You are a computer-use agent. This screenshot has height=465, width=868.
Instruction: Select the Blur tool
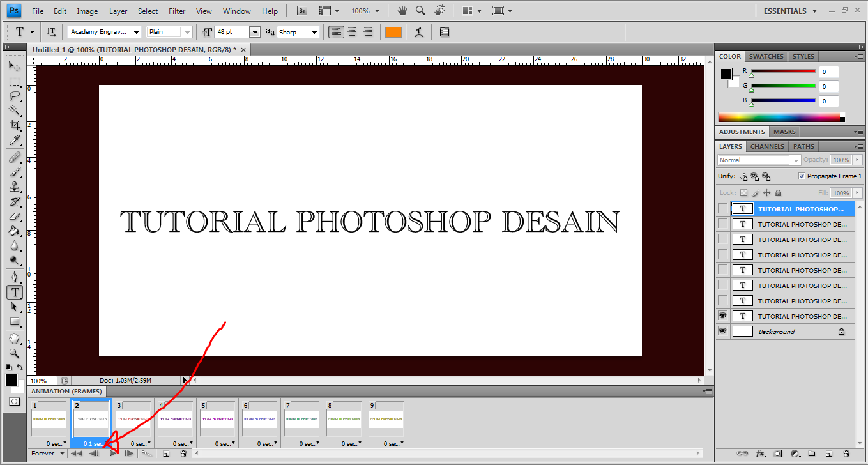pyautogui.click(x=14, y=246)
